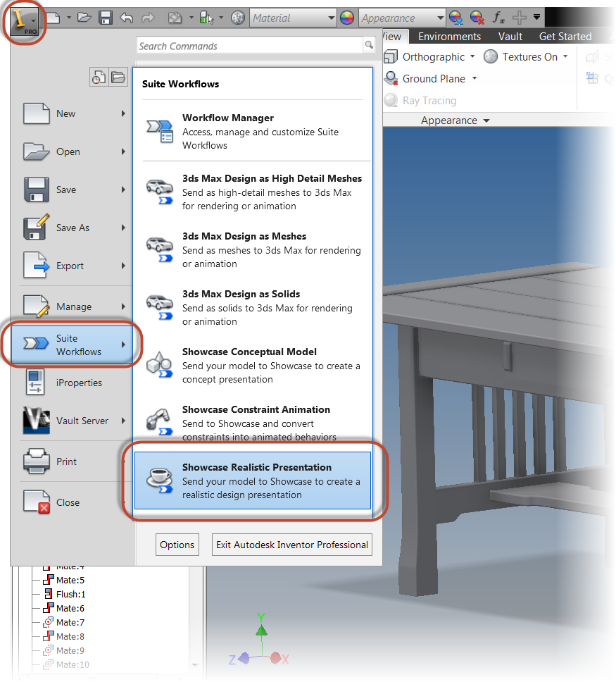Click the Adjust appearance icon
This screenshot has width=616, height=682.
[x=455, y=18]
